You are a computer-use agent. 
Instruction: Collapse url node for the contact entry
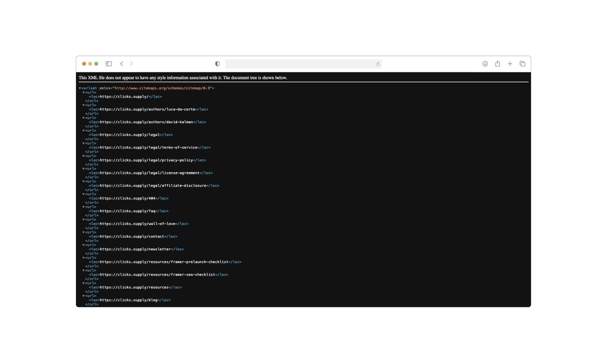83,233
